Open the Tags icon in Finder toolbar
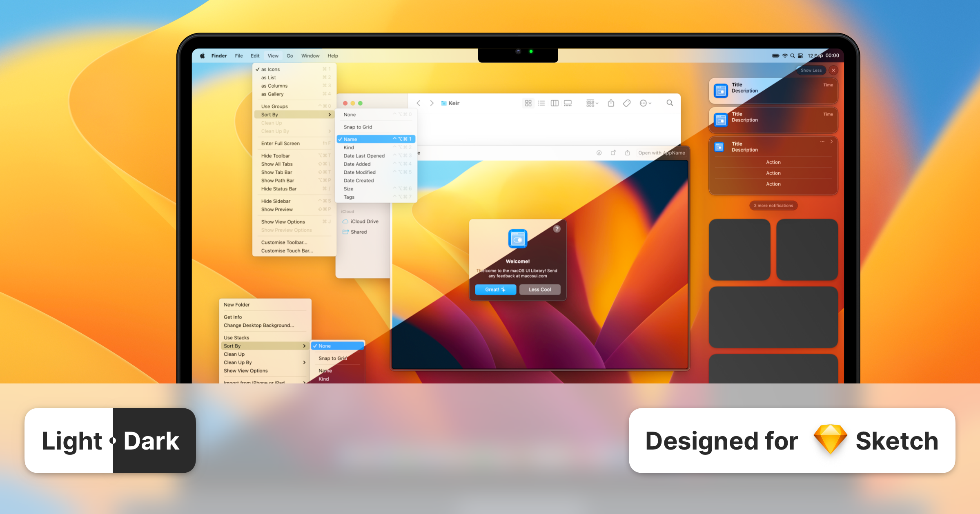 coord(627,103)
